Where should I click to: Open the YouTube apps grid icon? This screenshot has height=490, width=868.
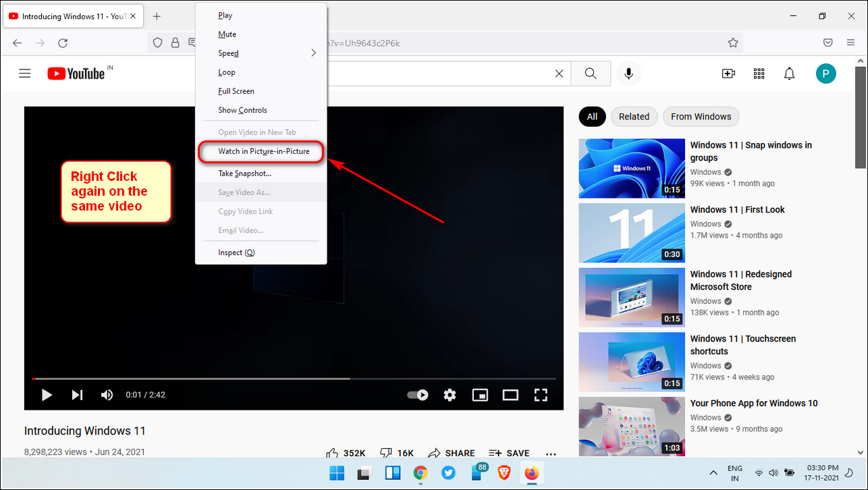pos(759,74)
